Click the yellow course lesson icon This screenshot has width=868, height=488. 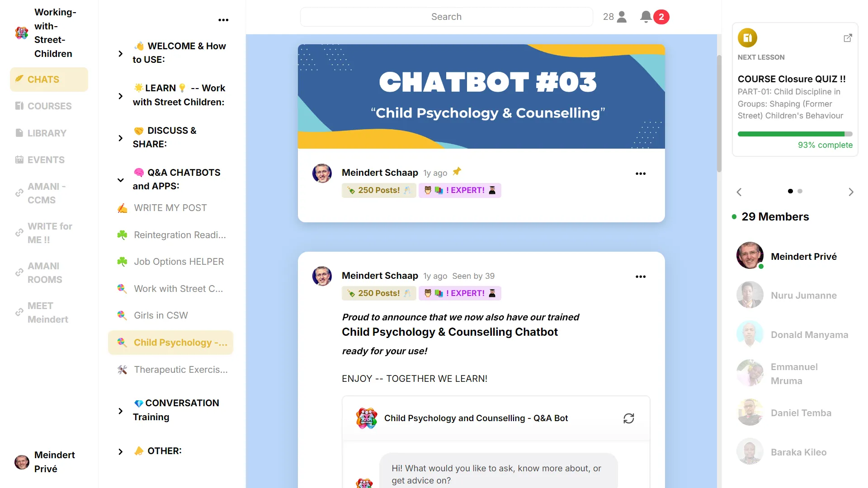747,38
